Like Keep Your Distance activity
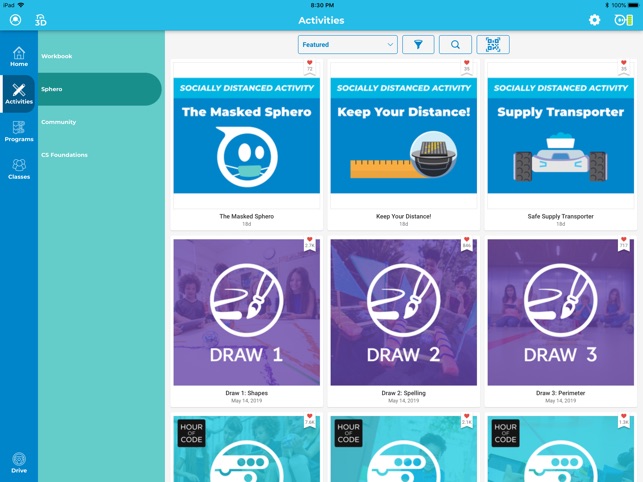The width and height of the screenshot is (643, 482). [x=467, y=66]
